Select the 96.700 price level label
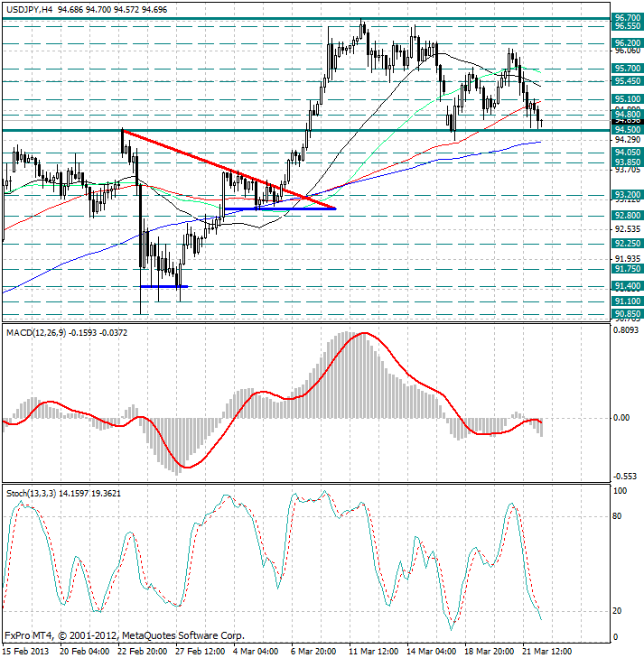Image resolution: width=644 pixels, height=658 pixels. (x=627, y=18)
